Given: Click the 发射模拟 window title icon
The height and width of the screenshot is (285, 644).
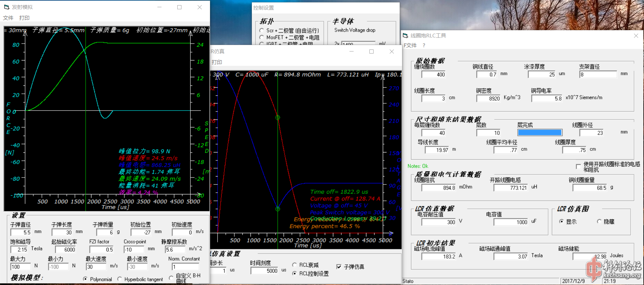Looking at the screenshot, I should coord(7,7).
